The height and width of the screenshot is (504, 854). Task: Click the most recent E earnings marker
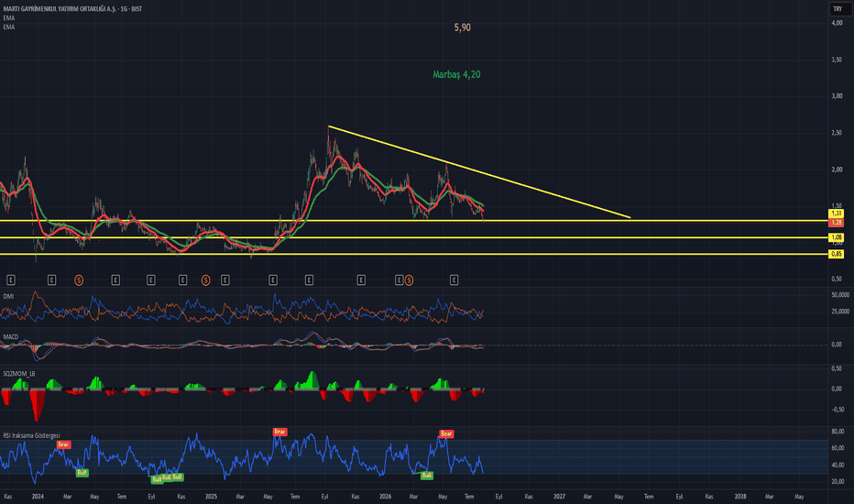tap(454, 280)
